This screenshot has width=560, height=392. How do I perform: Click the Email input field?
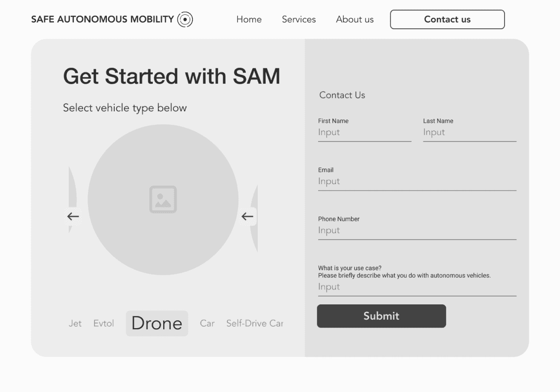[x=417, y=182]
